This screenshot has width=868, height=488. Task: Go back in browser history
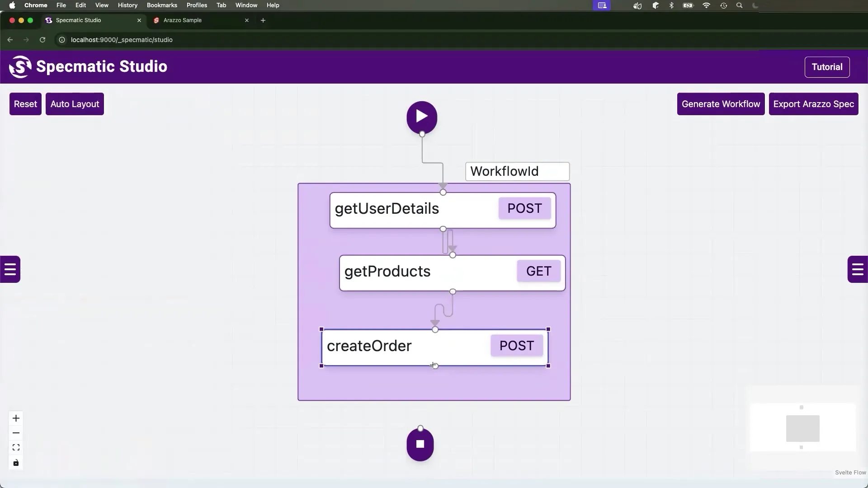coord(10,40)
